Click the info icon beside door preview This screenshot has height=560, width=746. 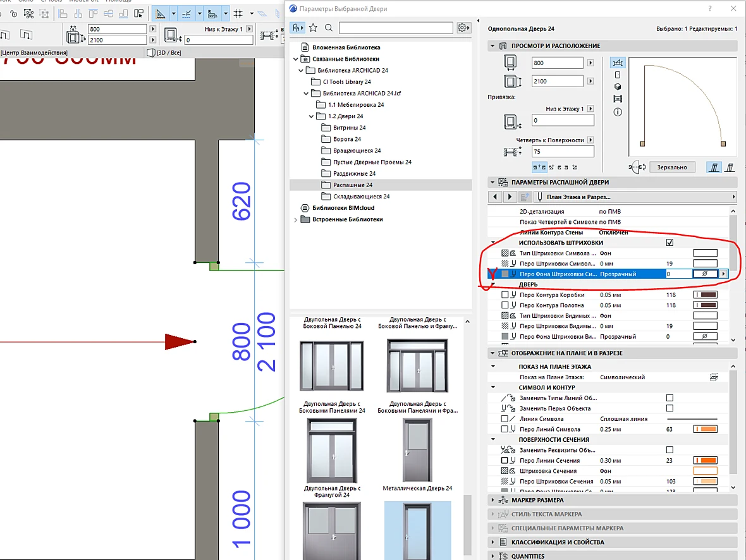tap(618, 113)
